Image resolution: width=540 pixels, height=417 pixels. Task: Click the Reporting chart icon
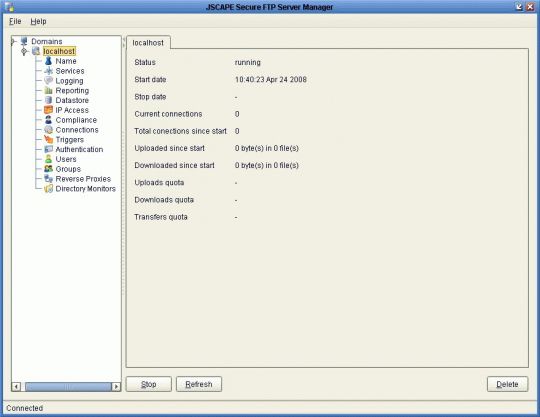(49, 91)
